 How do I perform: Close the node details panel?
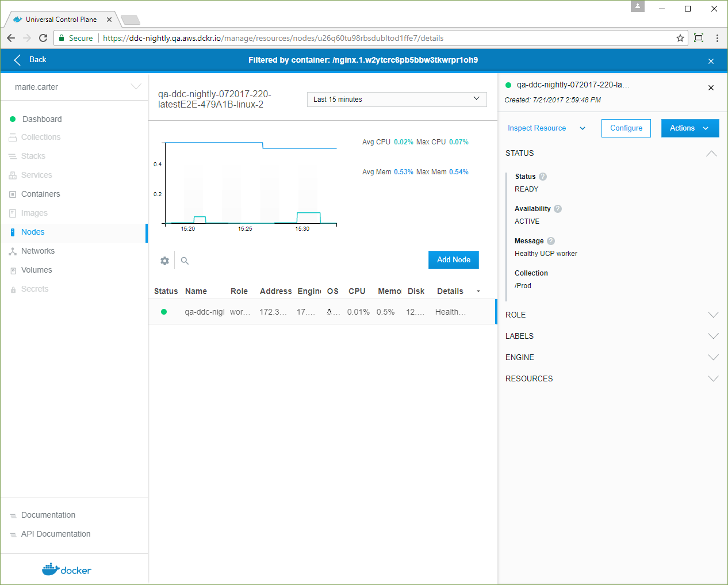[711, 87]
